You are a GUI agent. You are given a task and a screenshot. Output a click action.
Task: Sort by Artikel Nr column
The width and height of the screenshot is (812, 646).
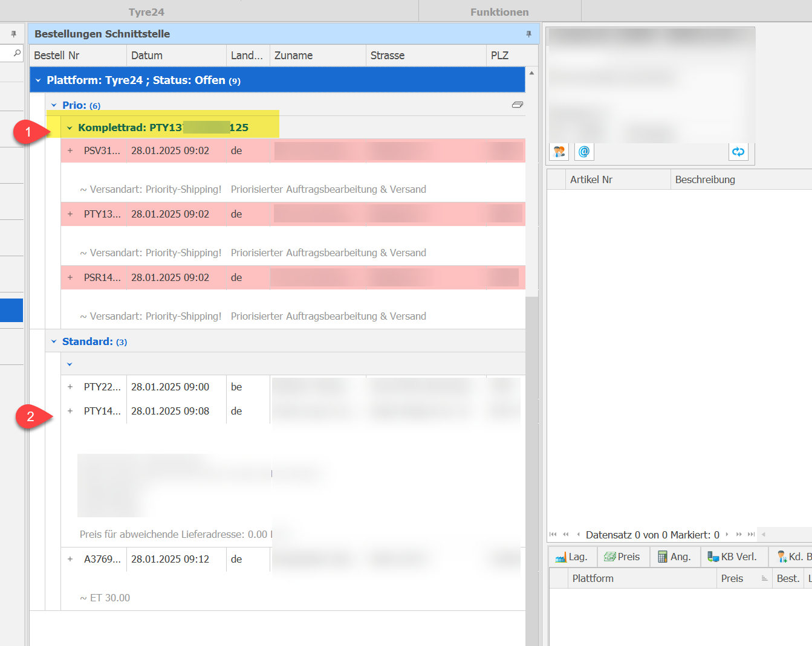tap(618, 179)
